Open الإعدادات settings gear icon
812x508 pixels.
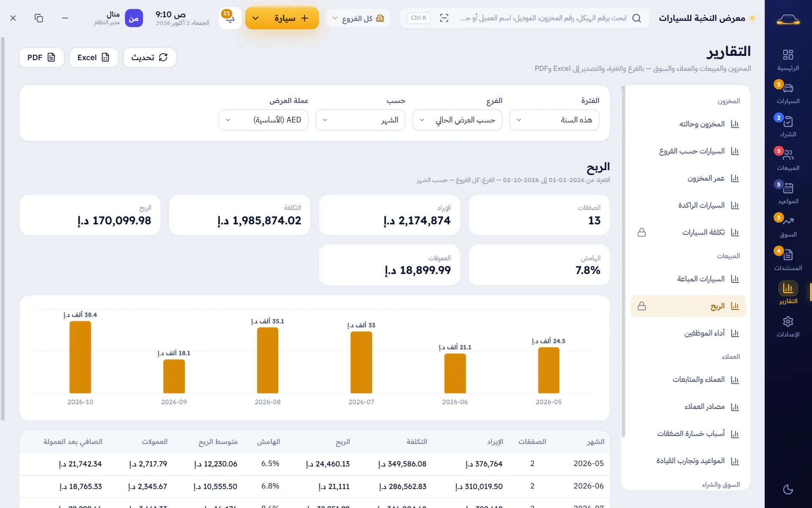click(x=787, y=326)
